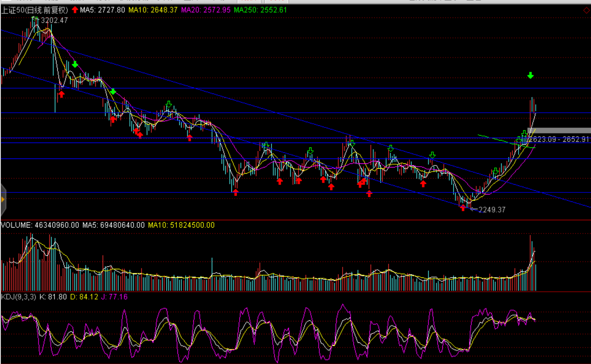This screenshot has width=591, height=364.
Task: Click the 上证50 daily chart title label
Action: click(x=35, y=10)
